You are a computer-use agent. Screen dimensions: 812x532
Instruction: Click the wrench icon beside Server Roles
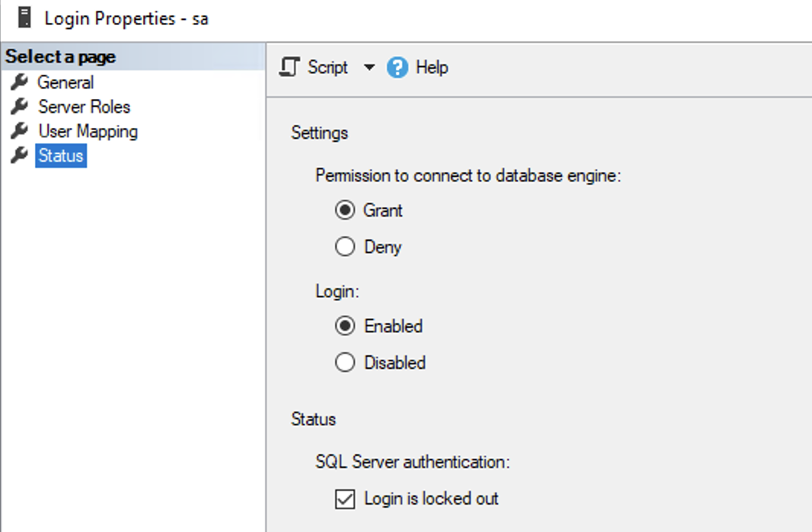click(19, 107)
